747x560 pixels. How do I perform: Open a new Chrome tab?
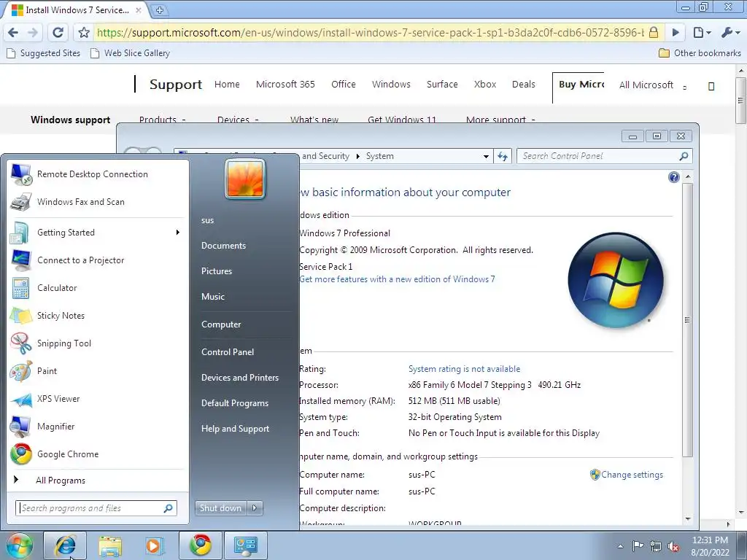[160, 9]
